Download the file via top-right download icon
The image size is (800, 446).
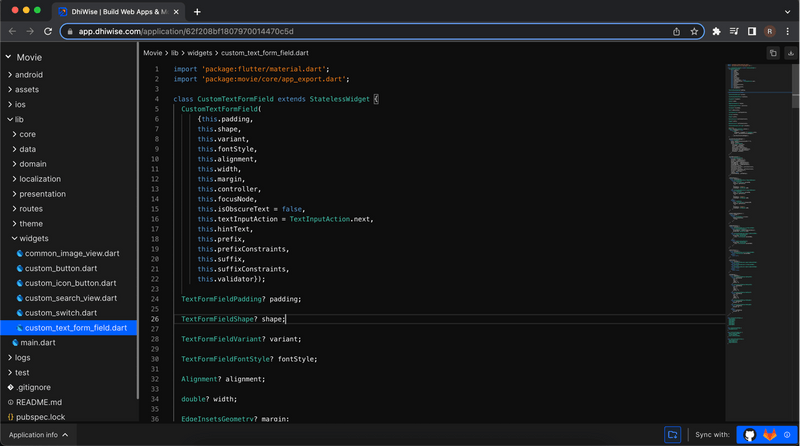tap(789, 53)
